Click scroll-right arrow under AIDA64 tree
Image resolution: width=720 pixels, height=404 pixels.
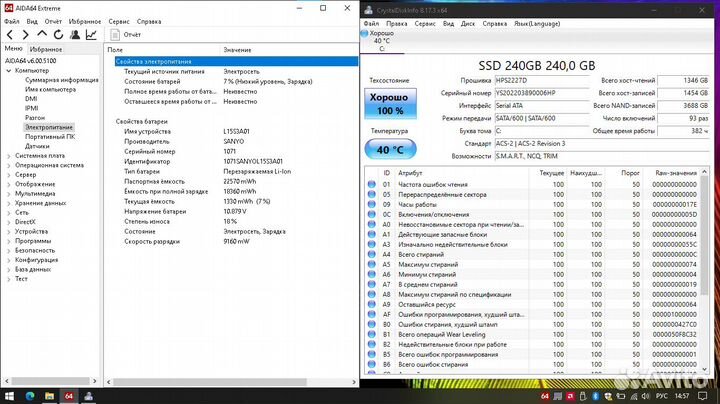[95, 381]
